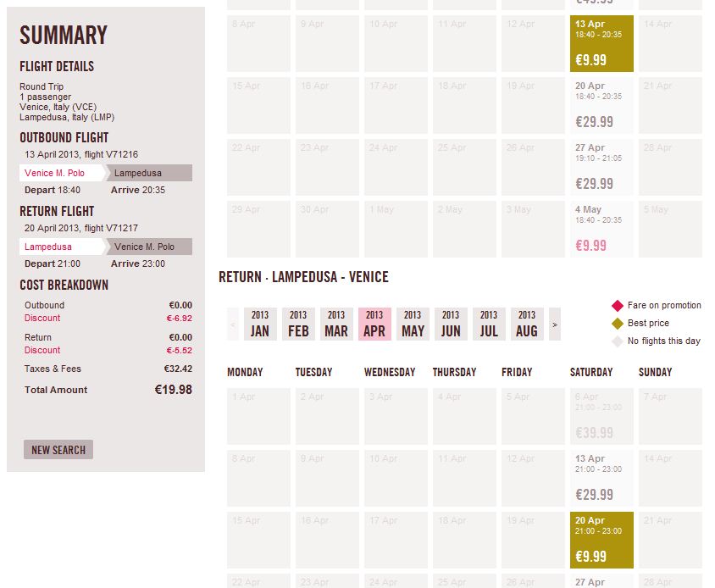Choose the 2013 JUN month tab

pyautogui.click(x=451, y=325)
